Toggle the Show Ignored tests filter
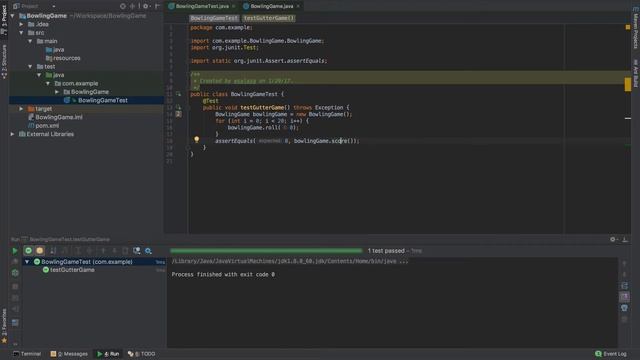Viewport: 640px width, 360px height. tap(40, 251)
